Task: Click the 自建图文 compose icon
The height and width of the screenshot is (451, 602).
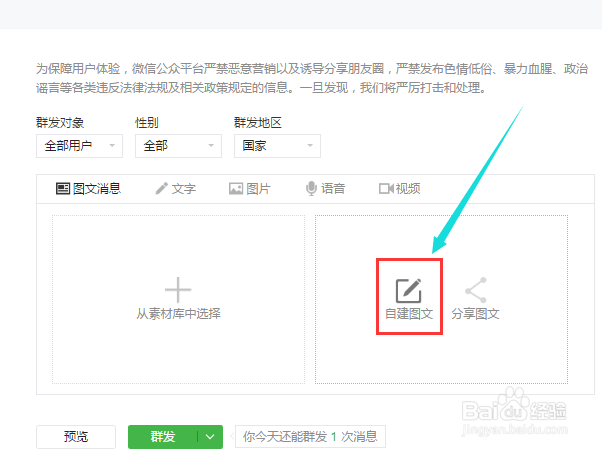Action: coord(408,291)
